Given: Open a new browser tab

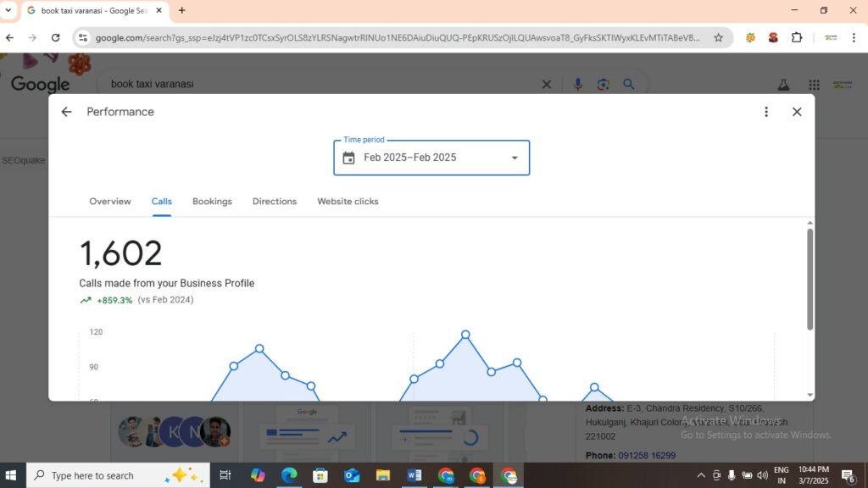Looking at the screenshot, I should click(181, 11).
